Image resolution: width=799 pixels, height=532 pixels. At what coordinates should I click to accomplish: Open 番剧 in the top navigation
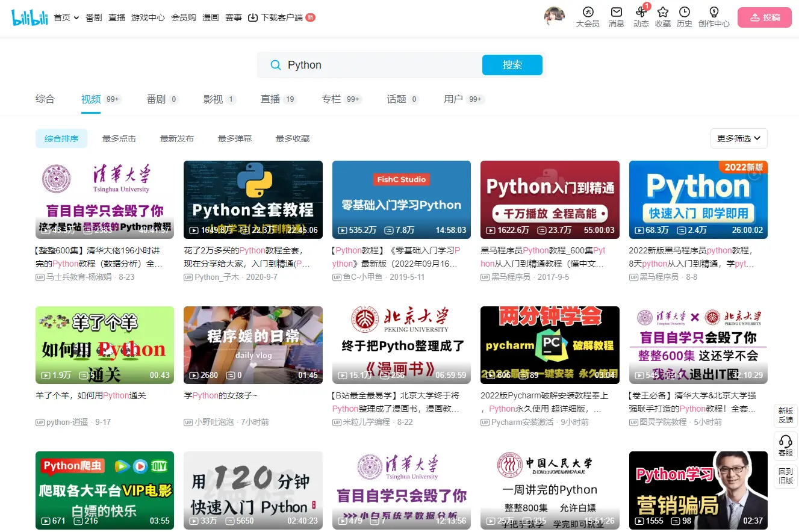point(94,17)
